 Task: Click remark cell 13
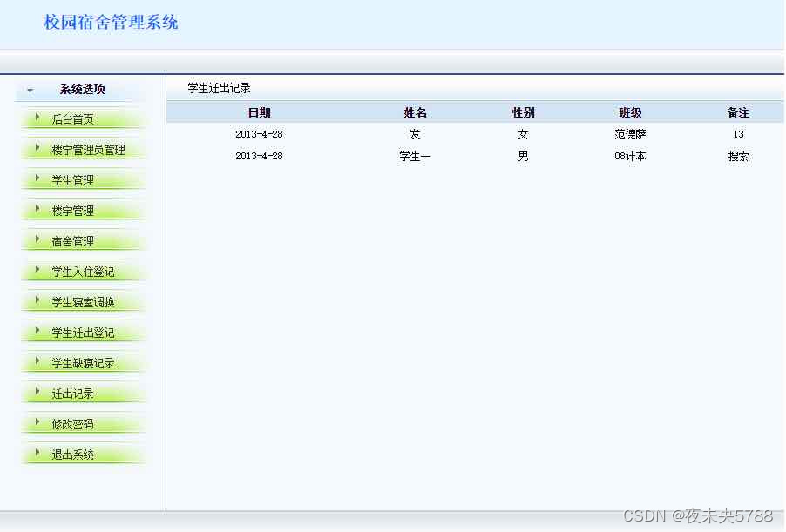(738, 134)
